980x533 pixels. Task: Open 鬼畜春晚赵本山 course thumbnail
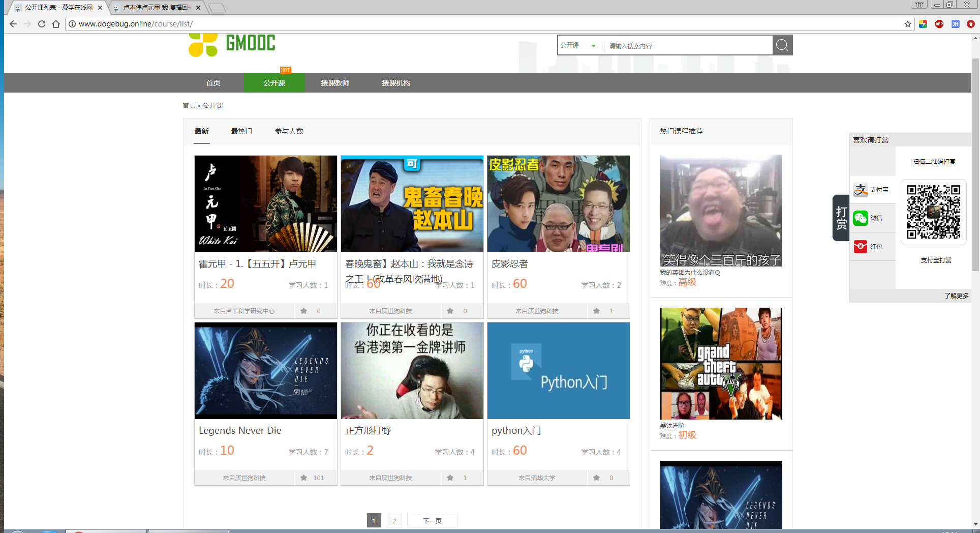[412, 204]
